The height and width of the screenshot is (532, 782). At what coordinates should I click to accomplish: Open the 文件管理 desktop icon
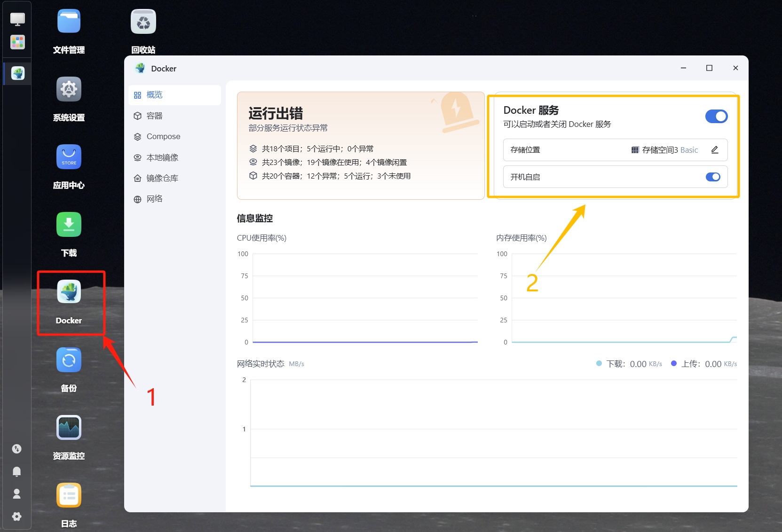(69, 21)
